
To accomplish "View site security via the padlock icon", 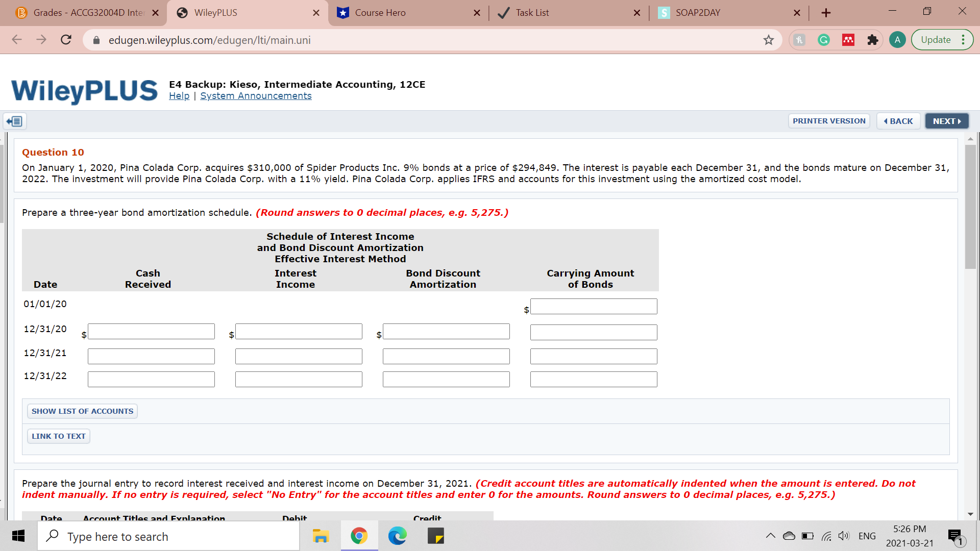I will point(96,40).
